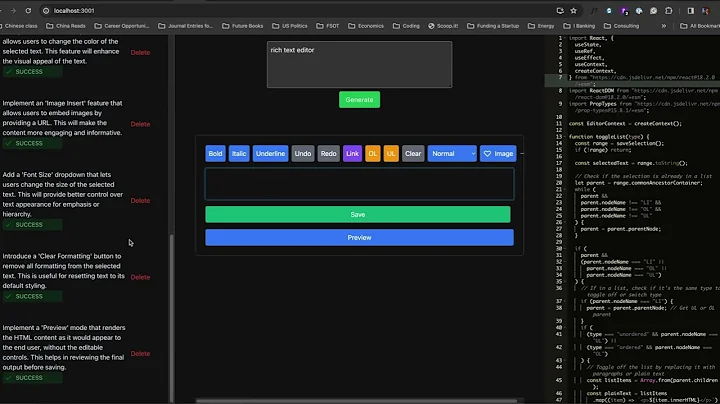
Task: Click the install app icon in address bar
Action: click(560, 11)
